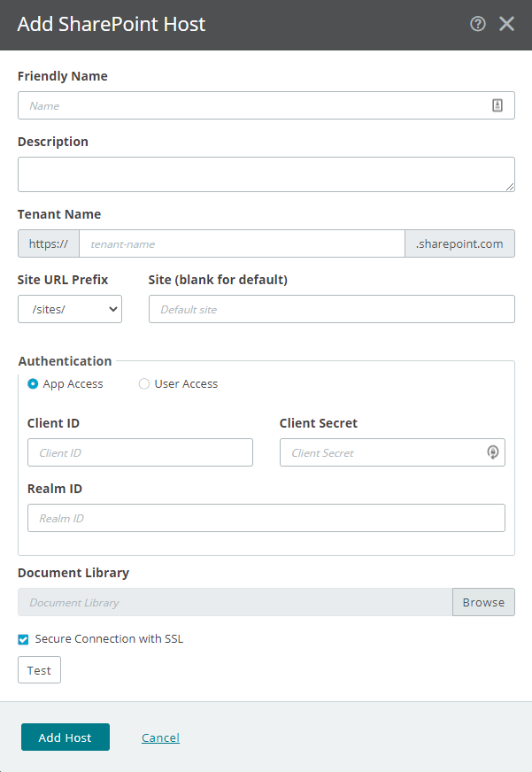Click into the Client Secret field
Screen dimensions: 532x772
coord(392,452)
